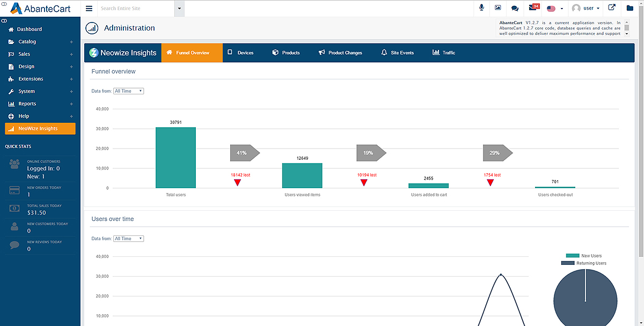This screenshot has height=326, width=644.
Task: Click the version notice scrollbar
Action: pyautogui.click(x=626, y=28)
